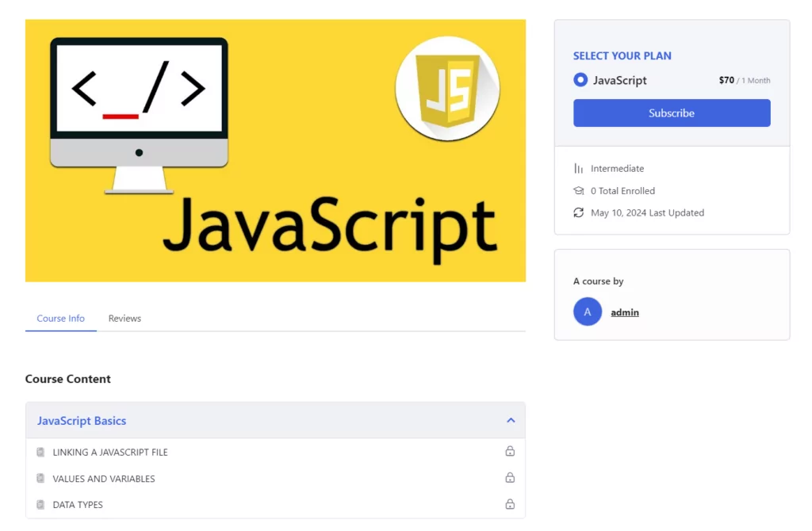Click the Subscribe button
The height and width of the screenshot is (531, 812).
(x=672, y=113)
